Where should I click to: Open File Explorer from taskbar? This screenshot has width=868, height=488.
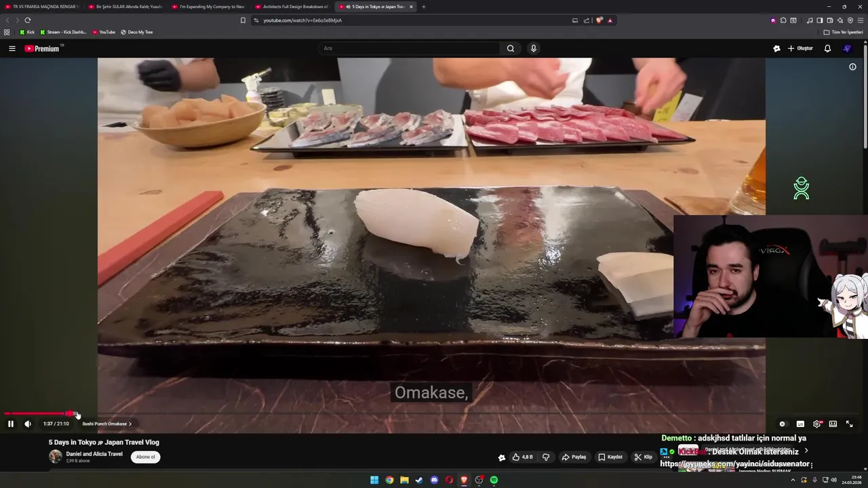404,480
